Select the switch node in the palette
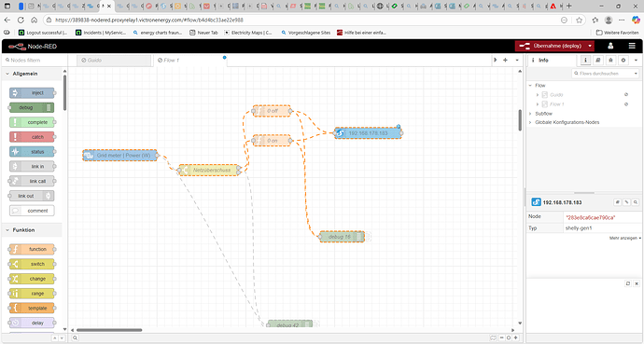This screenshot has width=644, height=344. pos(32,264)
